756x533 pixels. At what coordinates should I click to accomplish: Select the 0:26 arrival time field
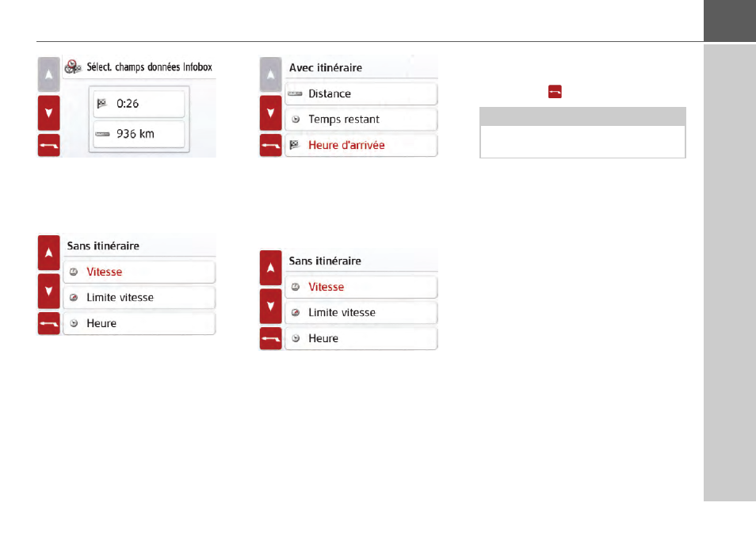139,104
